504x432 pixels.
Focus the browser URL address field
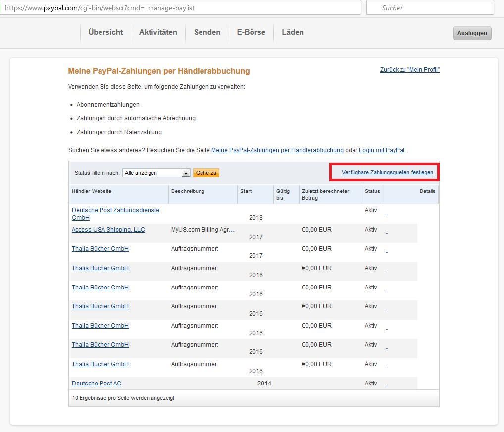click(182, 8)
